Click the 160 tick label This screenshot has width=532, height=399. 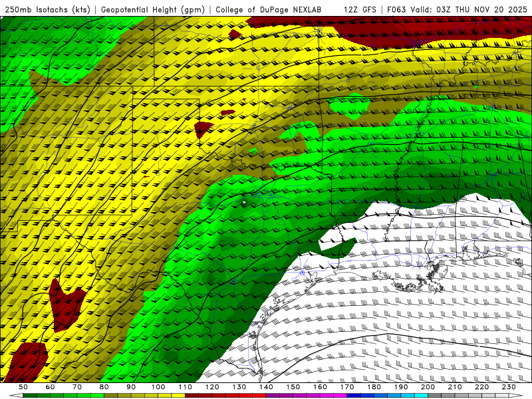point(320,387)
